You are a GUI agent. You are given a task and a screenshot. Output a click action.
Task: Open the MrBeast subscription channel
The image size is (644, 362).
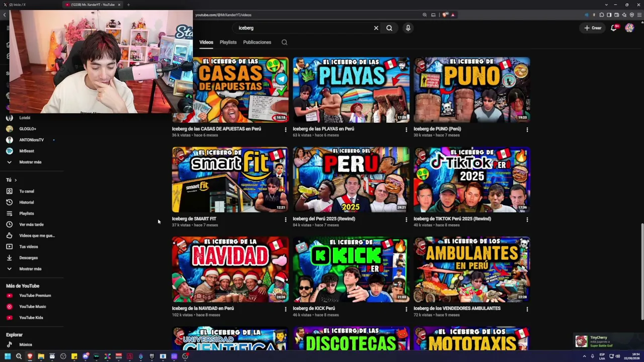pos(27,151)
